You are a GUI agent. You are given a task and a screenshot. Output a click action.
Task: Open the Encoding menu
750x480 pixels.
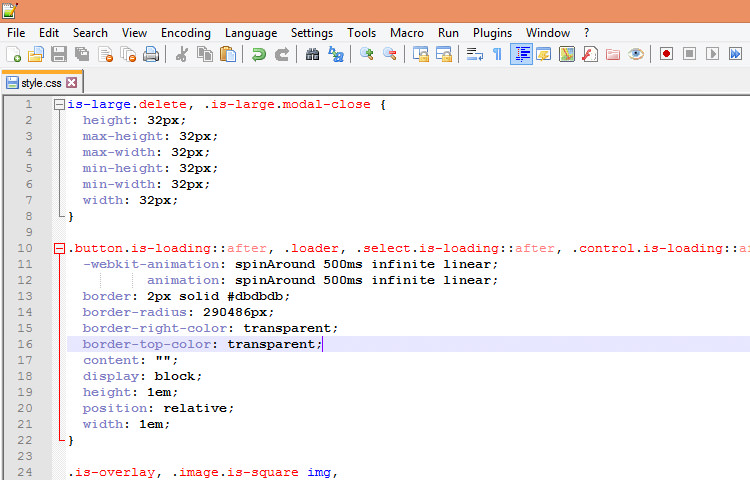click(185, 33)
